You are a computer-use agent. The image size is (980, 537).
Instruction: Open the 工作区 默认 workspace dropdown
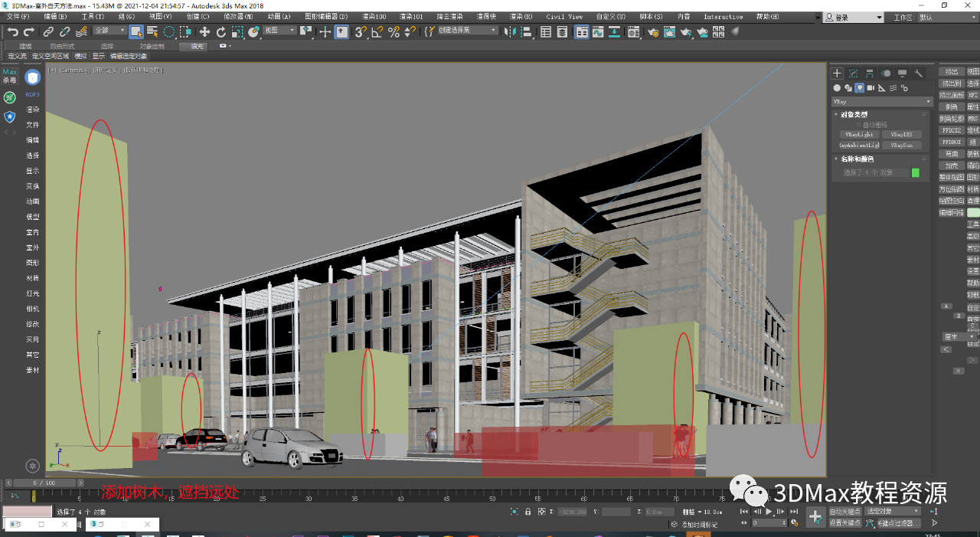[947, 17]
